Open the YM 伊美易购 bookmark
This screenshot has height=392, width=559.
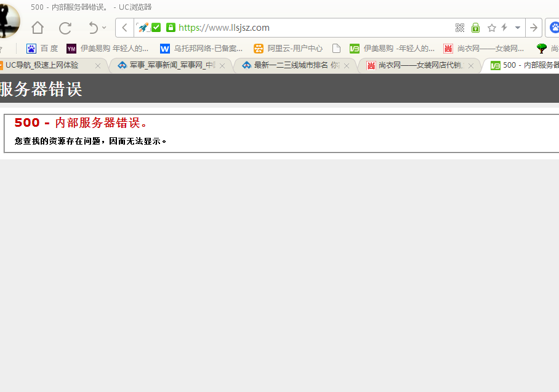(107, 49)
